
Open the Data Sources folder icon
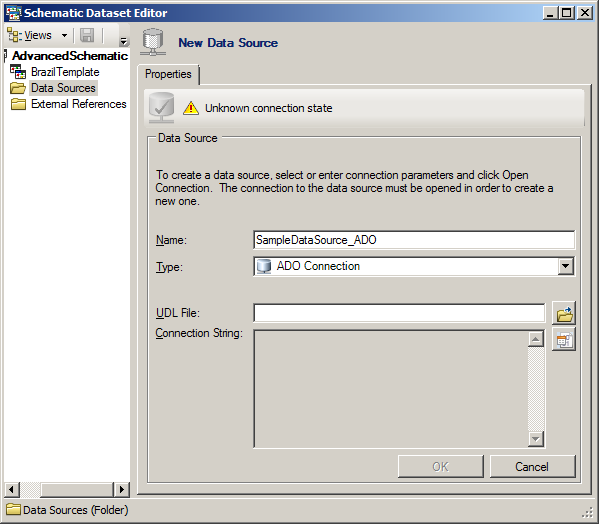[x=18, y=88]
